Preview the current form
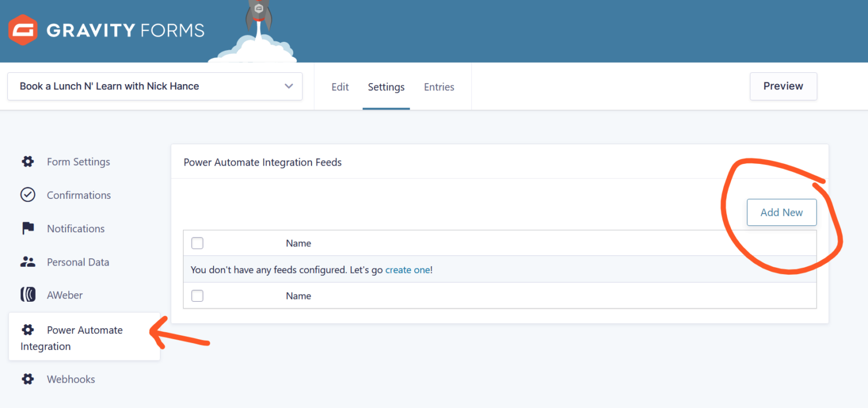Screen dimensions: 868x408 (783, 86)
